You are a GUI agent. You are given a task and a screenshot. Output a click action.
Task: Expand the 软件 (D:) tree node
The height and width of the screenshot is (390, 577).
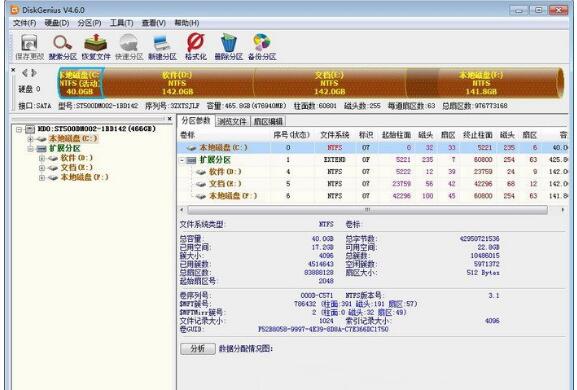pyautogui.click(x=42, y=158)
